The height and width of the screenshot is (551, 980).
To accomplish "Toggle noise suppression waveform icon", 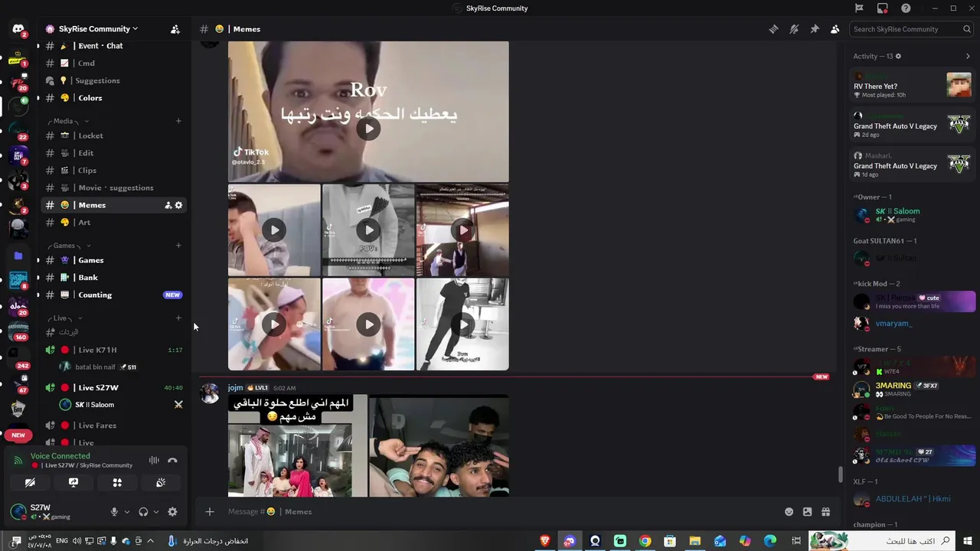I will point(154,460).
